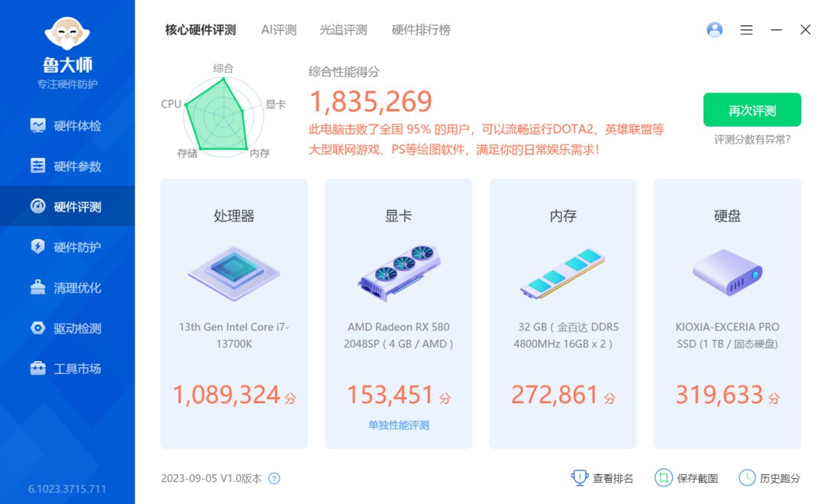
Task: Click the memory stick illustration
Action: 562,273
